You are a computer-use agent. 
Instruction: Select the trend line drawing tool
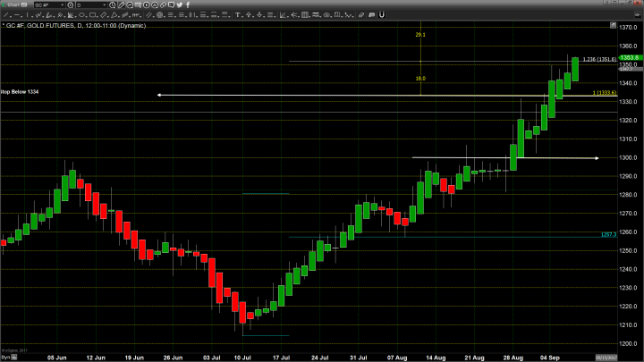coord(121,4)
